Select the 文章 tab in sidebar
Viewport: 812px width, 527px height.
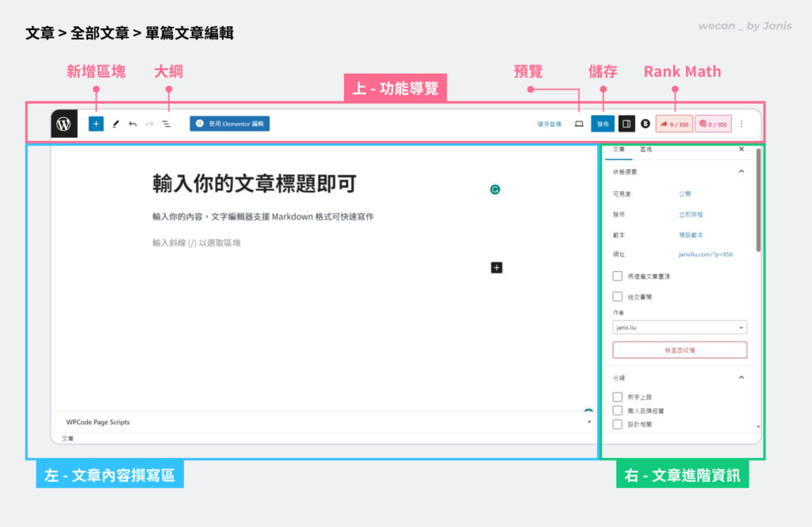(x=619, y=149)
